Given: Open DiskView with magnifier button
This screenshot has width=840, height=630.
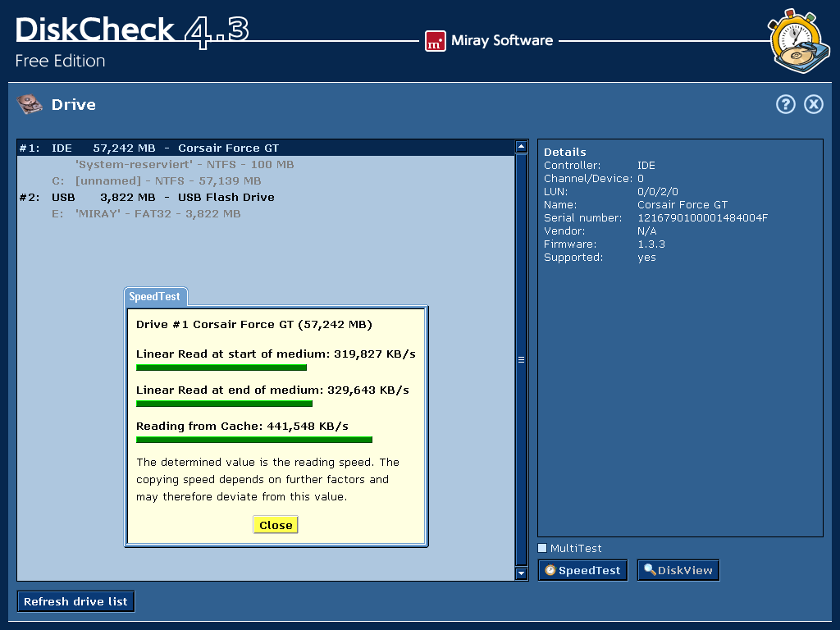Looking at the screenshot, I should (x=678, y=570).
